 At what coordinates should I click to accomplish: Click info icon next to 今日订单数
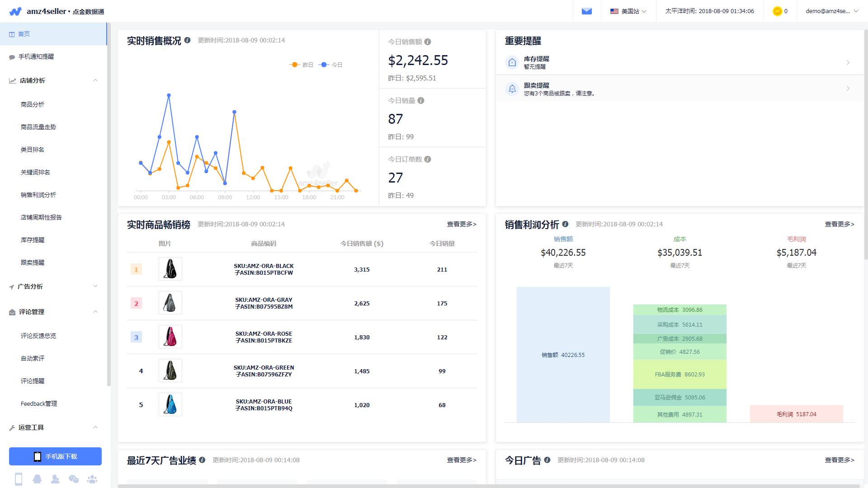428,160
